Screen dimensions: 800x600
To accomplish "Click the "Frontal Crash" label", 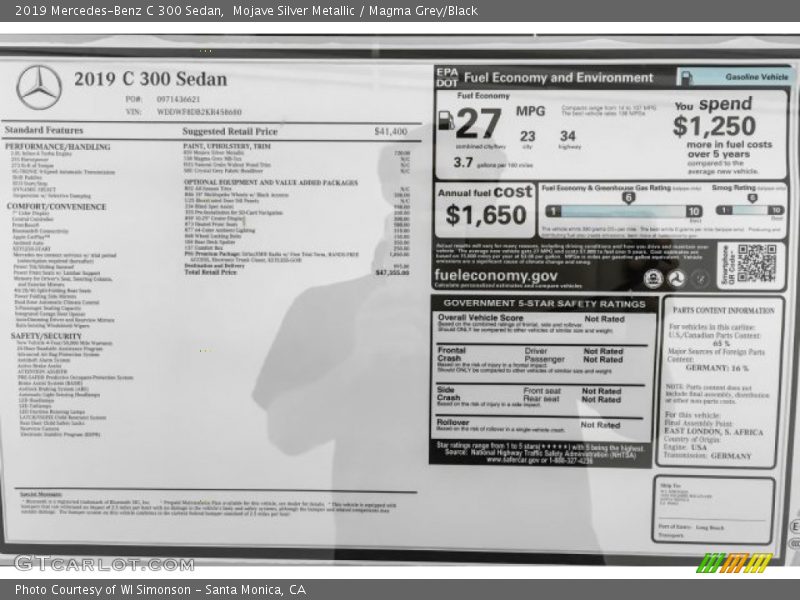I will click(451, 354).
